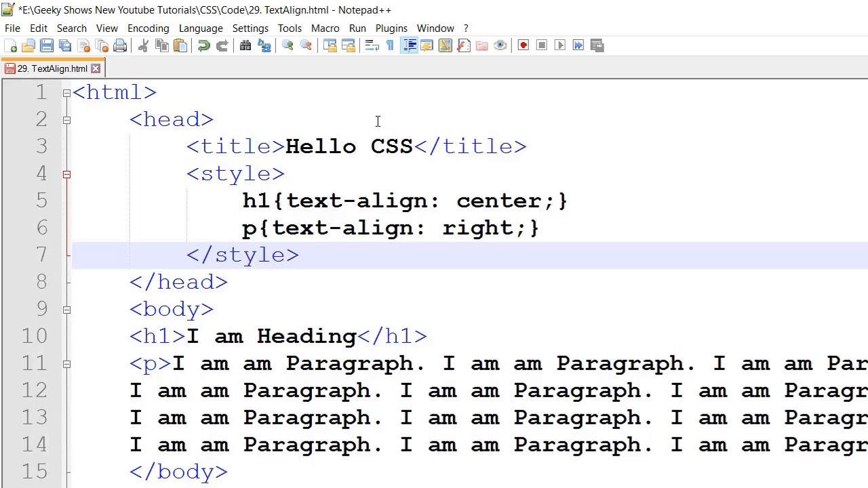The image size is (868, 488).
Task: Collapse the head block fold marker on line 2
Action: click(66, 120)
